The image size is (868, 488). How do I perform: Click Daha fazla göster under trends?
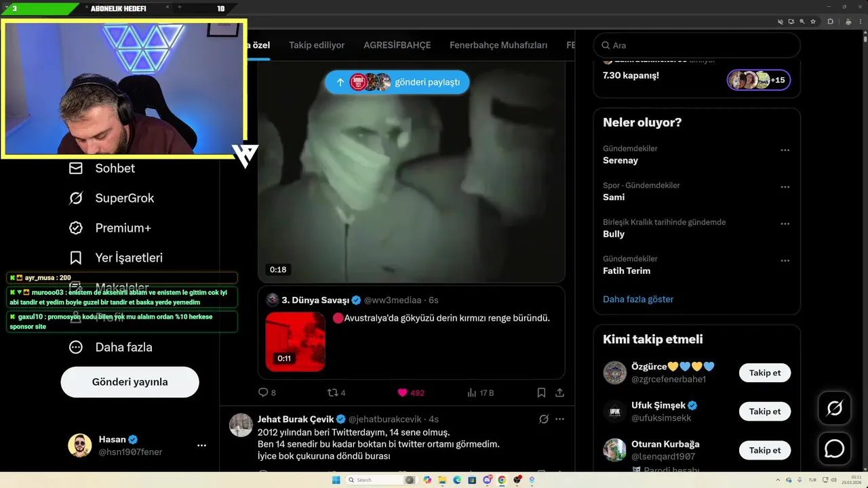click(638, 299)
